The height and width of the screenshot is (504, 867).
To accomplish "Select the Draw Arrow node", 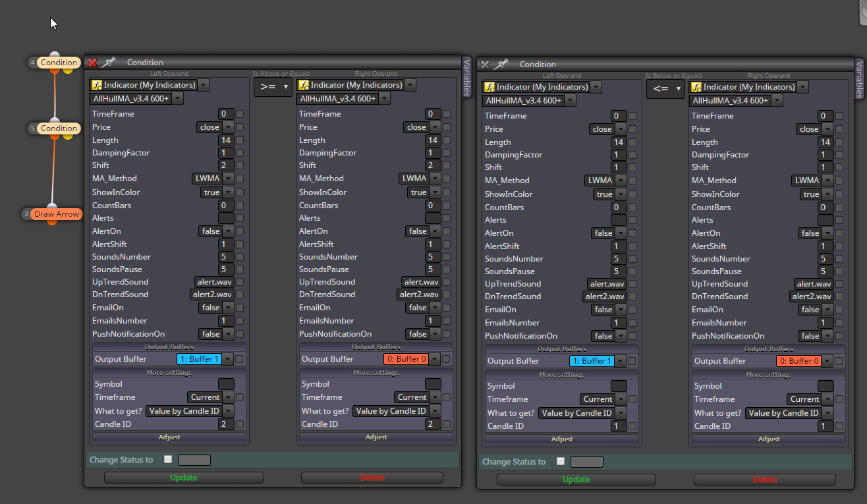I will click(x=57, y=214).
